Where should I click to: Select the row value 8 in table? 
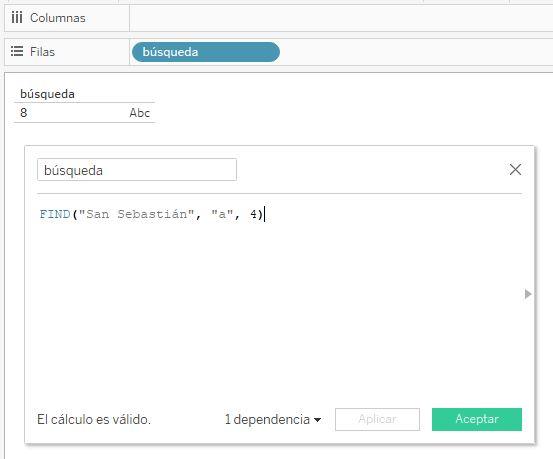(x=24, y=113)
